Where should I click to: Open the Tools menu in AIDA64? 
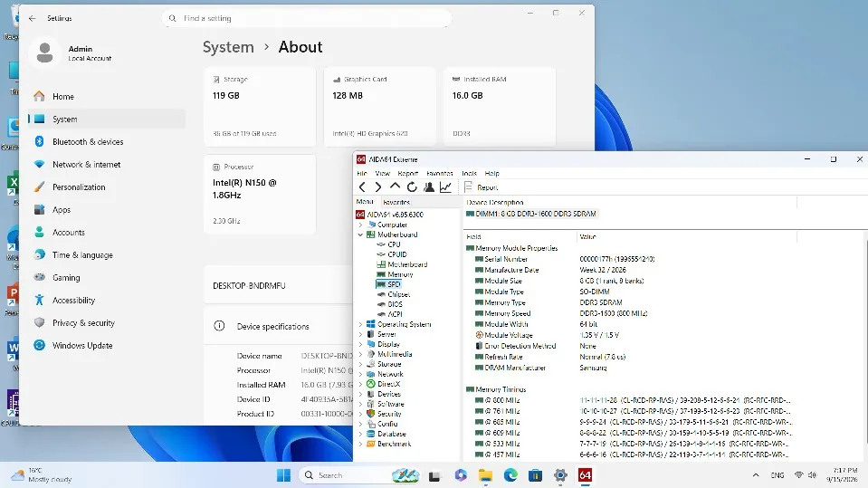(469, 173)
